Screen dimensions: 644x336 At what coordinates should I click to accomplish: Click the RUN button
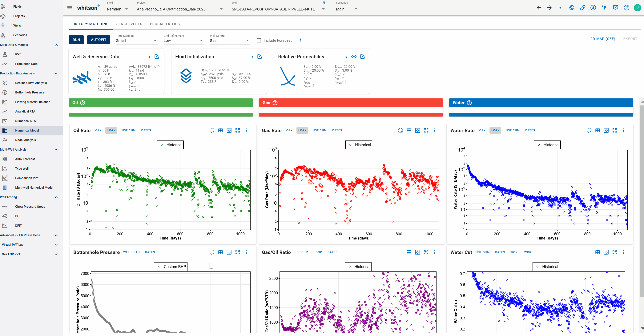point(76,40)
